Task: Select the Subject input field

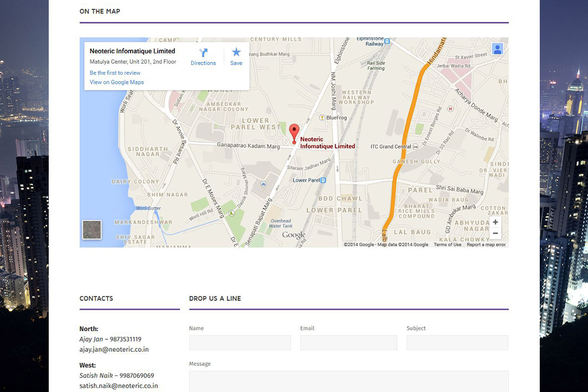Action: click(457, 343)
